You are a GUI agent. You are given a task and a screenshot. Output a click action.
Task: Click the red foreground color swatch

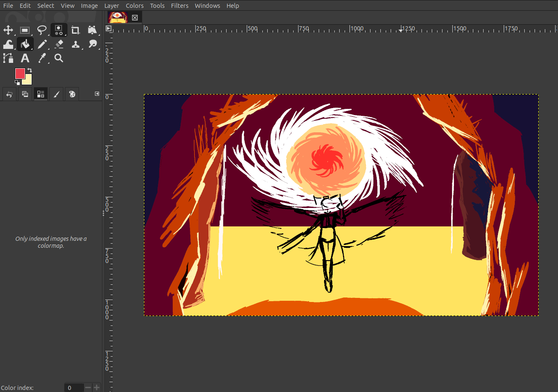[x=19, y=73]
